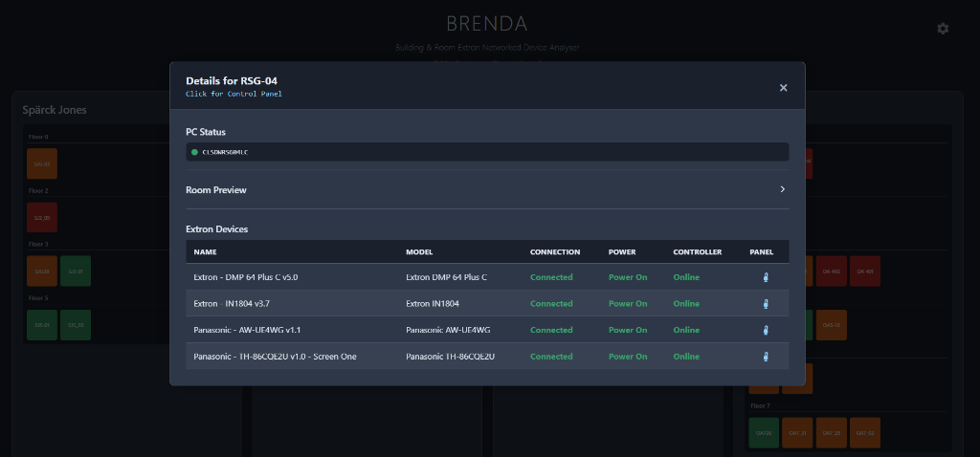
Task: Expand Room Preview with the chevron arrow
Action: (783, 189)
